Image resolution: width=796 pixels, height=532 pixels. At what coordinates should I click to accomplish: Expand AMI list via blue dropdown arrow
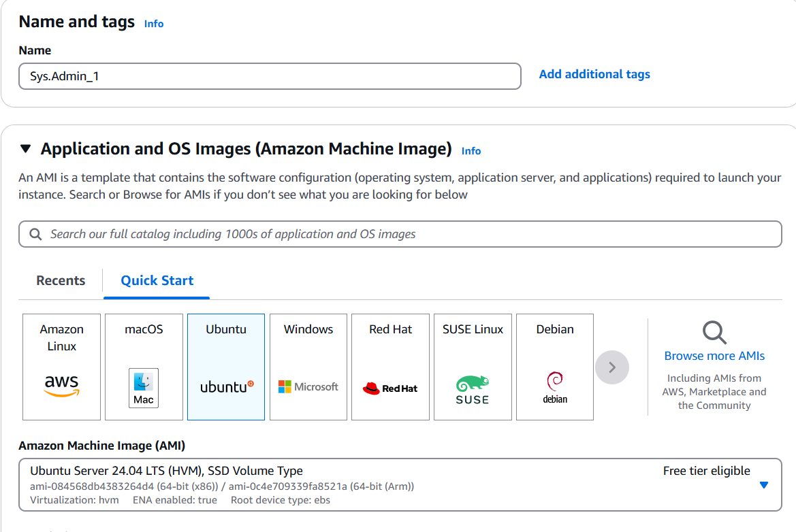click(x=763, y=485)
